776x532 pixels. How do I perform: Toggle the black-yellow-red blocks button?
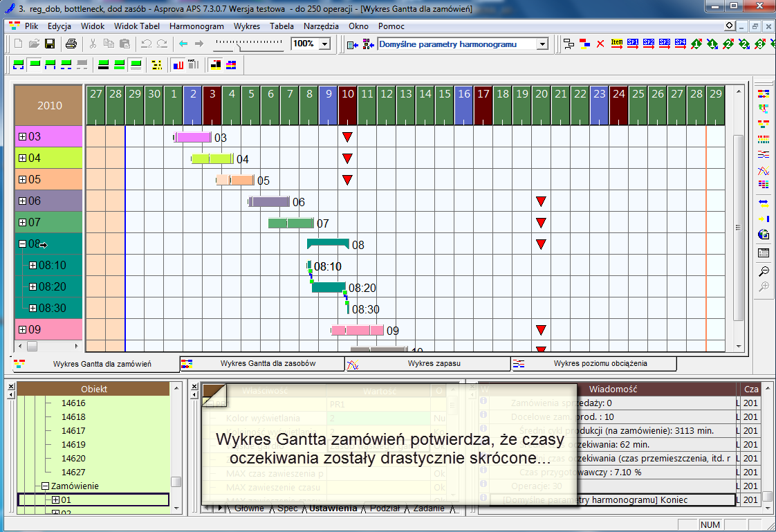[x=216, y=65]
